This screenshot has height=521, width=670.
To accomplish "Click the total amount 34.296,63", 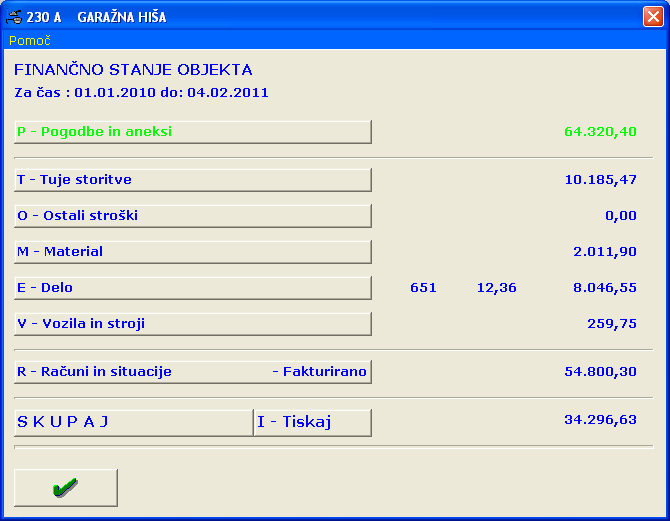I will click(600, 420).
